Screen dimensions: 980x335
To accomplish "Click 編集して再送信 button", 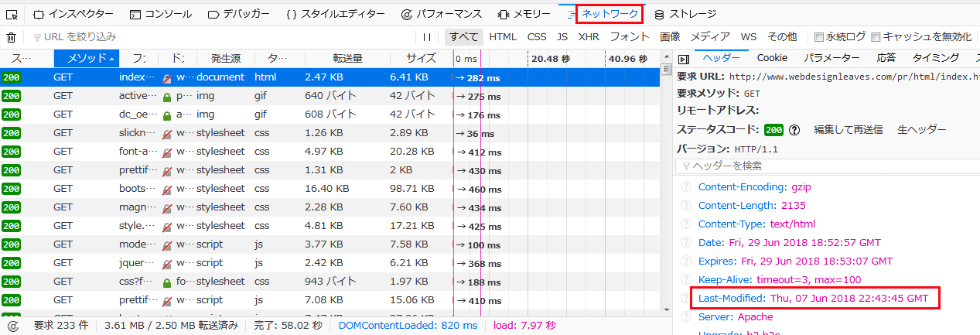I will click(848, 130).
